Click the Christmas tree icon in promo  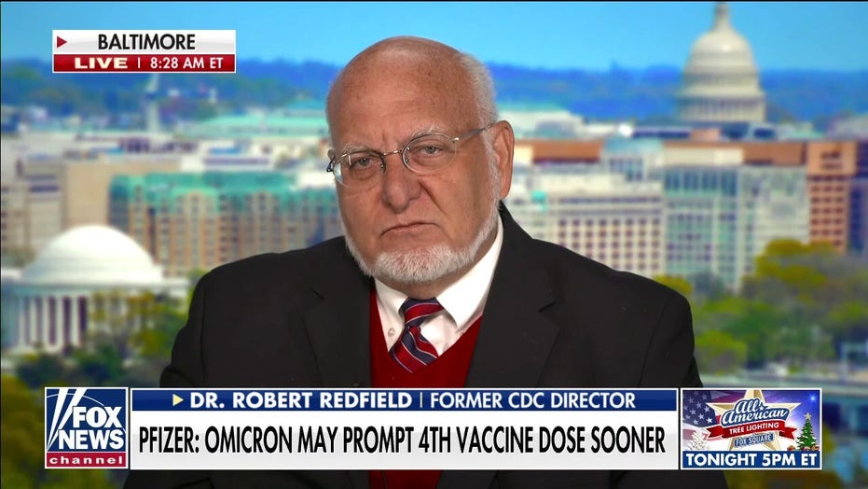(807, 432)
